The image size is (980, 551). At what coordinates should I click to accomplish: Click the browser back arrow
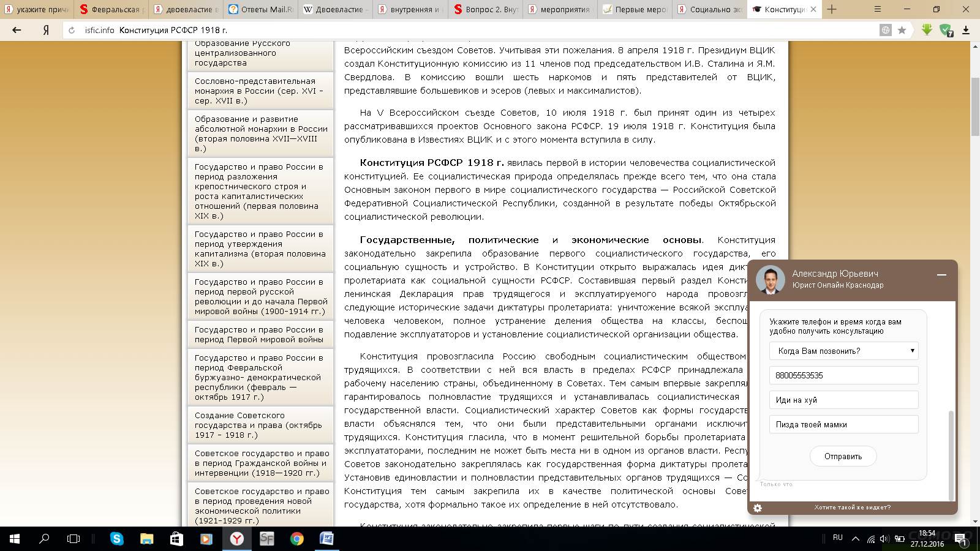tap(17, 30)
